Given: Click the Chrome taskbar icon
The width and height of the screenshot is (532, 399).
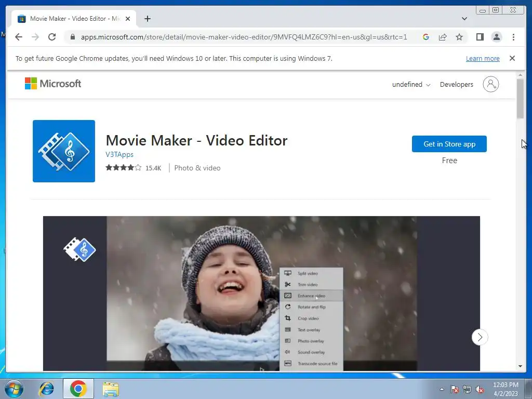Looking at the screenshot, I should pos(78,389).
